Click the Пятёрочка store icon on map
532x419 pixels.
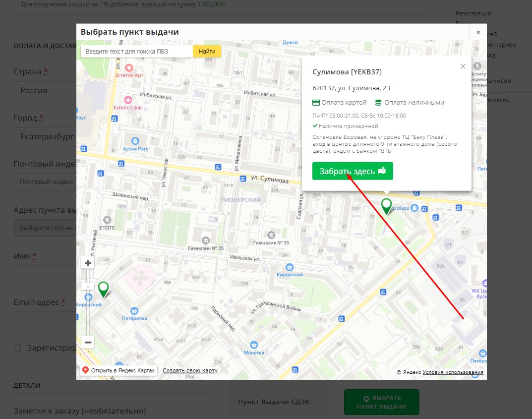pyautogui.click(x=134, y=311)
